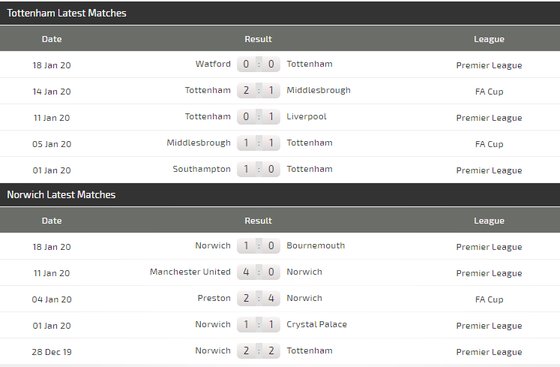Viewport: 560px width, 367px height.
Task: Click Tottenham 2:1 Middlesbrough score
Action: 258,90
